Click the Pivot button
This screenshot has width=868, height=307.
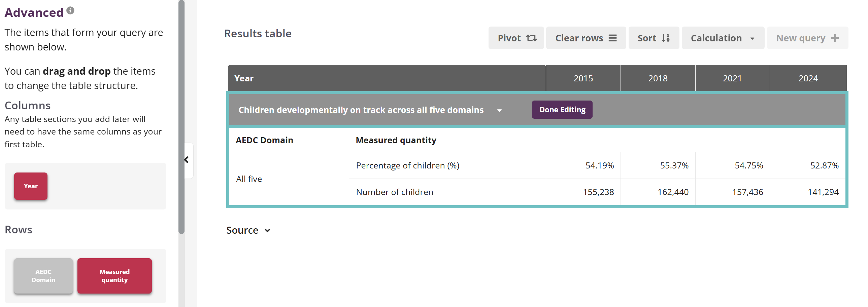[x=516, y=38]
